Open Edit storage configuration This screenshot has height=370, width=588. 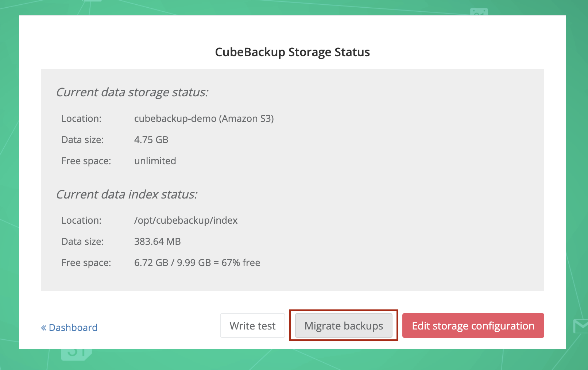[473, 325]
